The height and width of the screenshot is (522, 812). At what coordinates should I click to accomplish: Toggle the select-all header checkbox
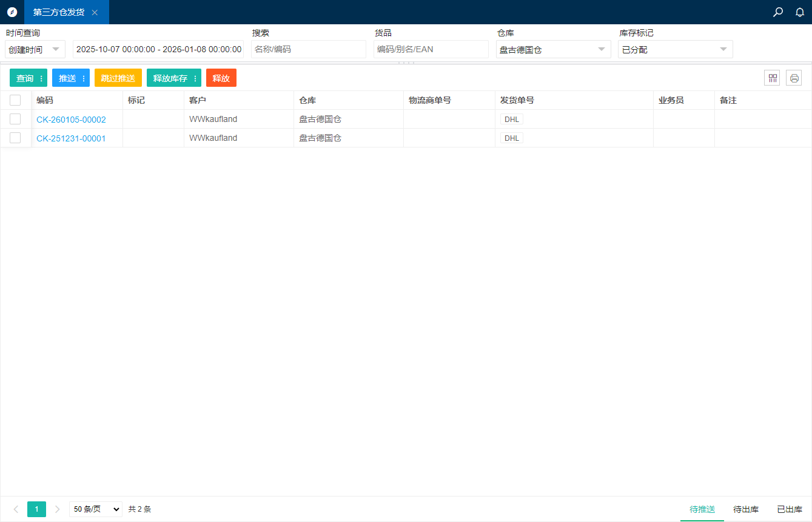tap(15, 100)
